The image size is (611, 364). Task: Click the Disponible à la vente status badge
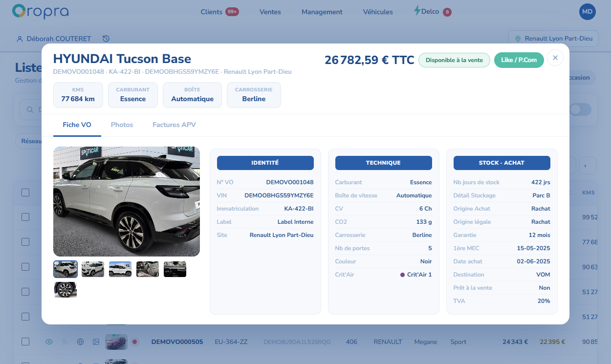[x=454, y=60]
